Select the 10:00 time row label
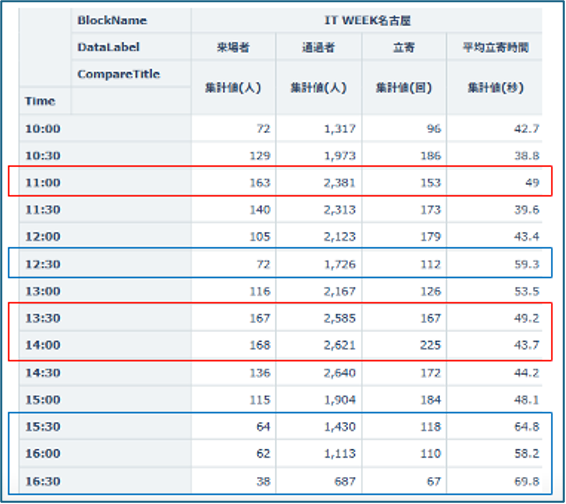Viewport: 566px width, 504px height. pos(43,129)
